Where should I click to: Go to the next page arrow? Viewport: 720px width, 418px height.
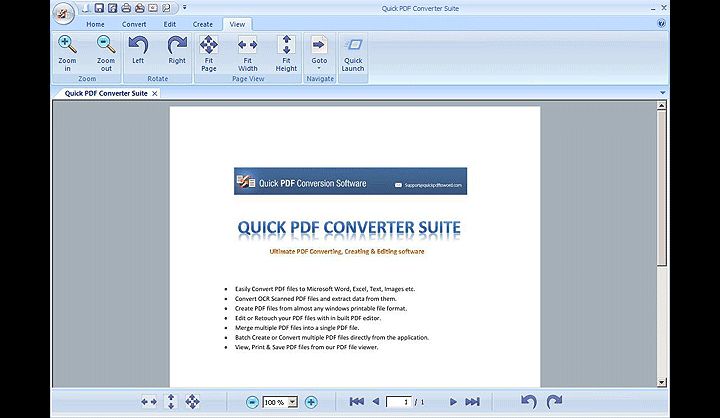(453, 402)
